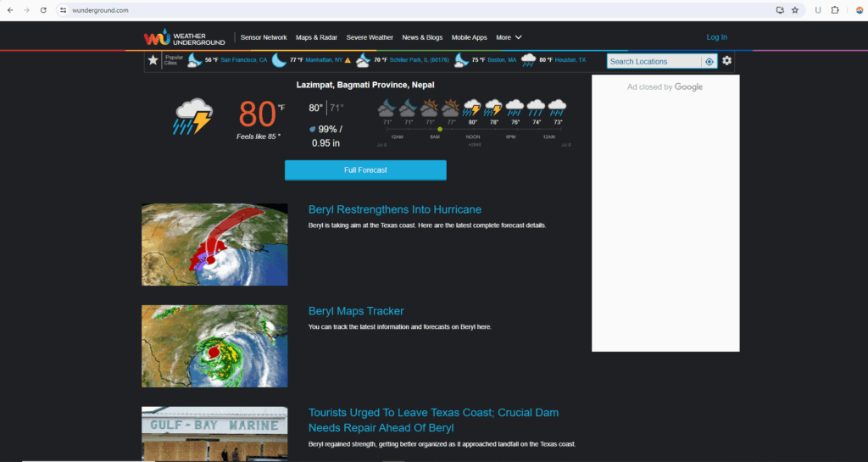Open the Sensor Network menu
Screen dimensions: 868x462
pyautogui.click(x=264, y=37)
